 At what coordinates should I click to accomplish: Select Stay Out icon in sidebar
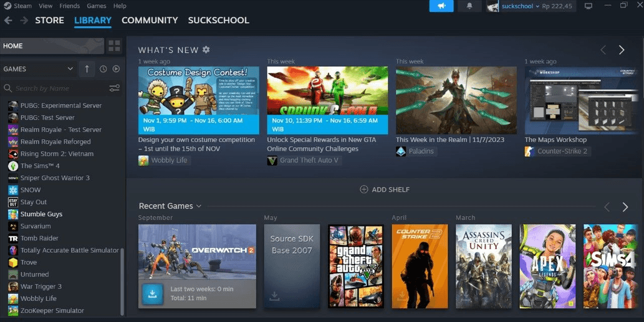click(13, 202)
